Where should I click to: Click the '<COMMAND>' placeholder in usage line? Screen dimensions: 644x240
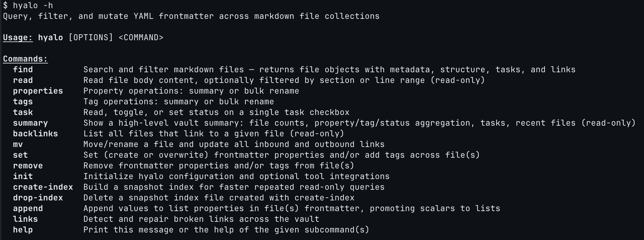141,38
